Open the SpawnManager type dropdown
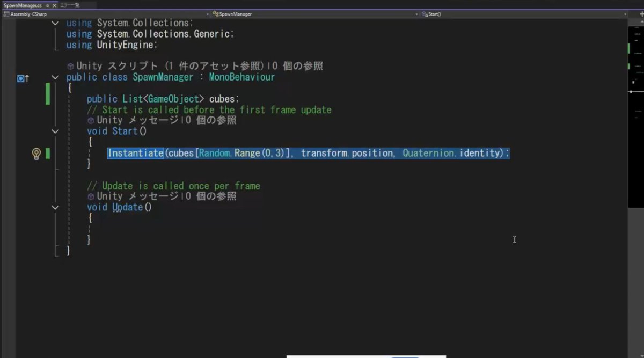Viewport: 644px width, 358px height. point(314,14)
